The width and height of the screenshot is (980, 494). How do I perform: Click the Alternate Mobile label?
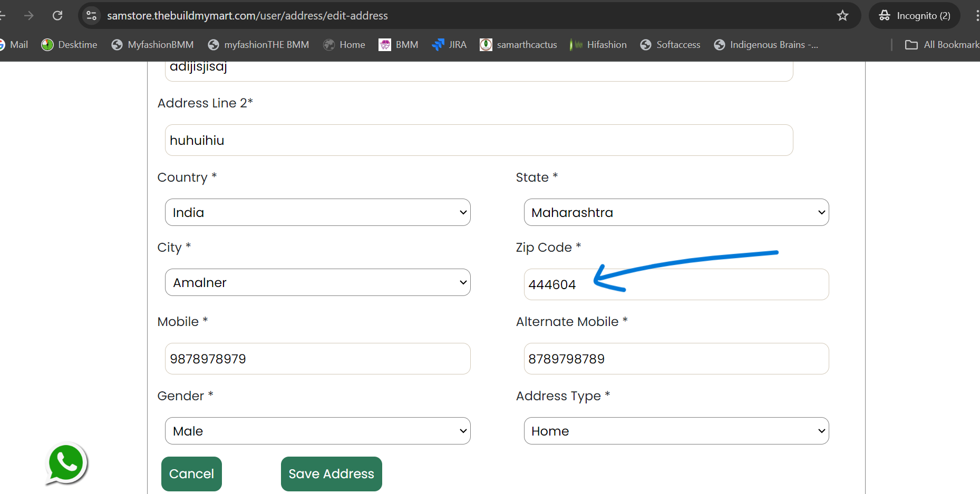572,322
